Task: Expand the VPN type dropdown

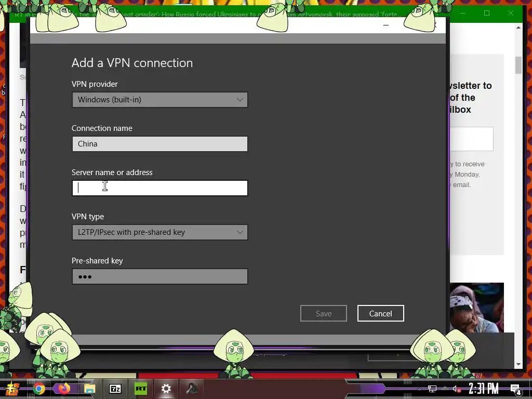Action: [x=160, y=232]
